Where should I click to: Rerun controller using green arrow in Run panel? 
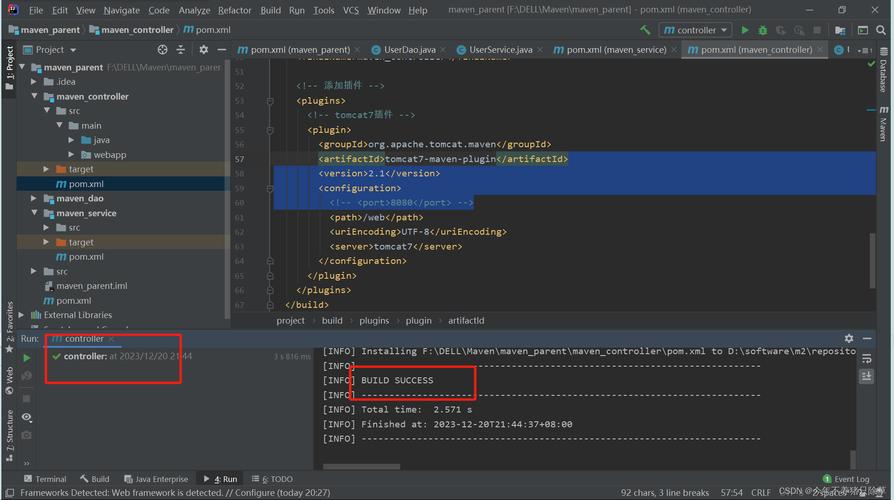tap(27, 357)
